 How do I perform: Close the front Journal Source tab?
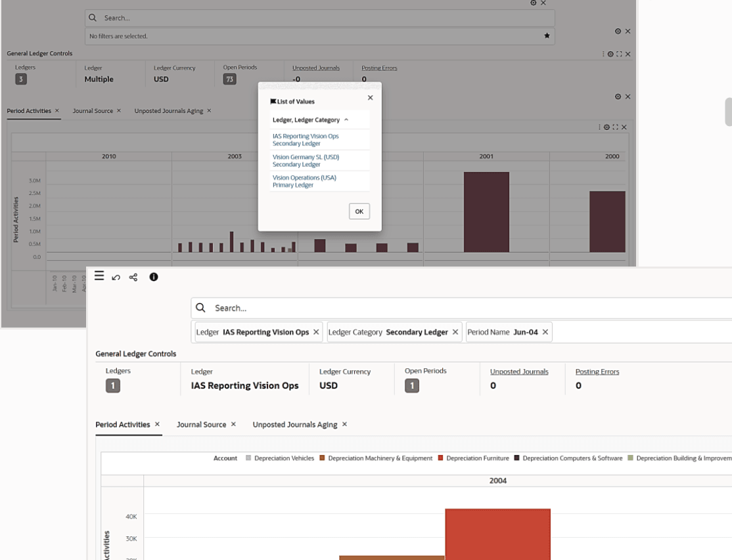click(233, 424)
